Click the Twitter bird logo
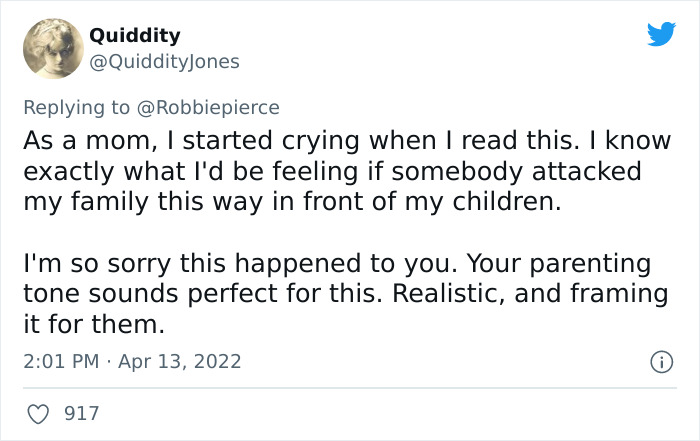This screenshot has height=441, width=700. point(661,34)
